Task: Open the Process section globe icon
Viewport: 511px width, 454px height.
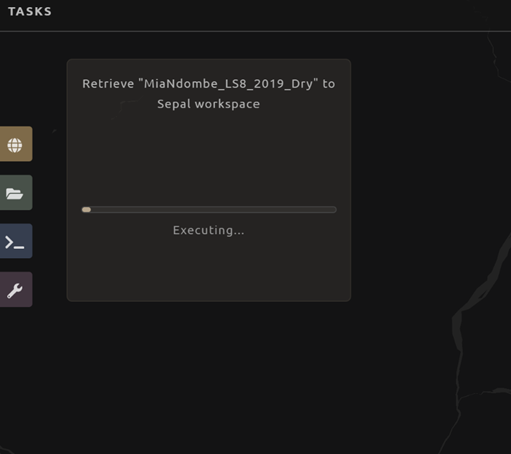Action: [15, 145]
